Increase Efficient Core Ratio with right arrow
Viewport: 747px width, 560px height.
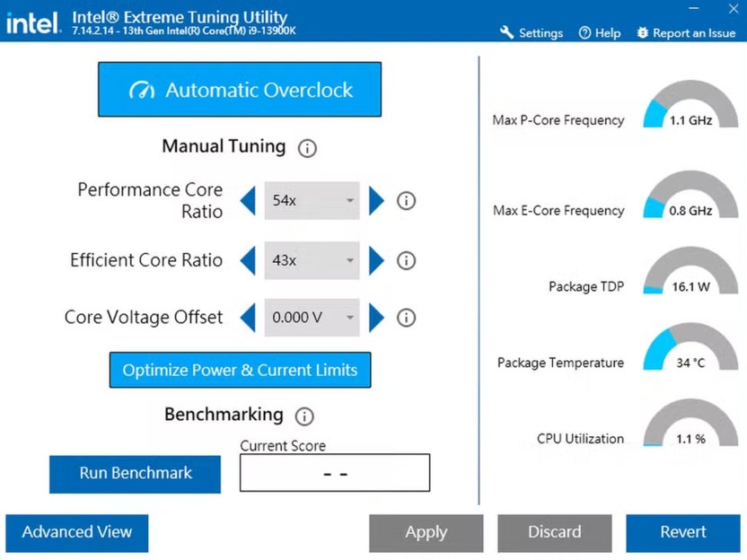(x=376, y=261)
